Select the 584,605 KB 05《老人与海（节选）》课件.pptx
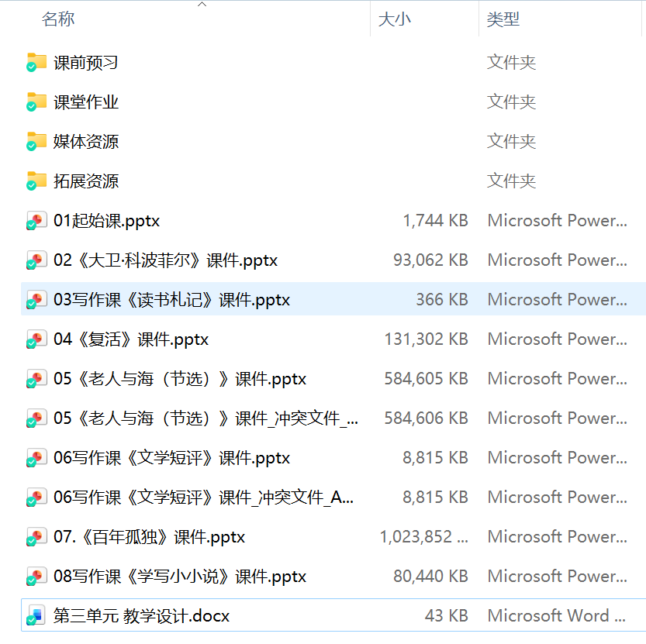646x644 pixels. (180, 379)
